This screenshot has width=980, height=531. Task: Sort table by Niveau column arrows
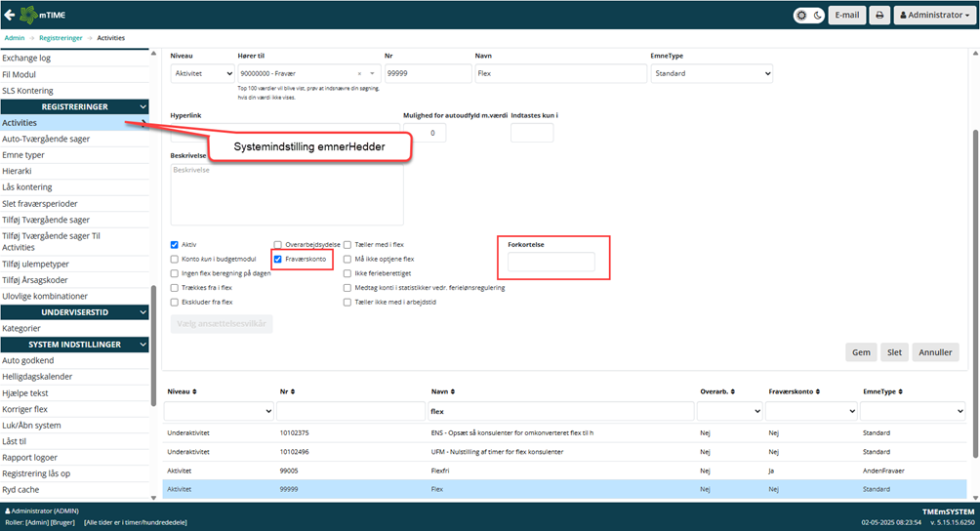pos(201,390)
